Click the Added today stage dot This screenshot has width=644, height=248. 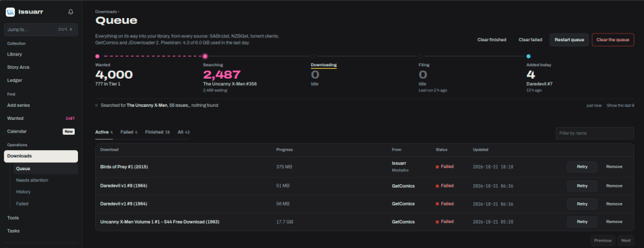point(528,56)
